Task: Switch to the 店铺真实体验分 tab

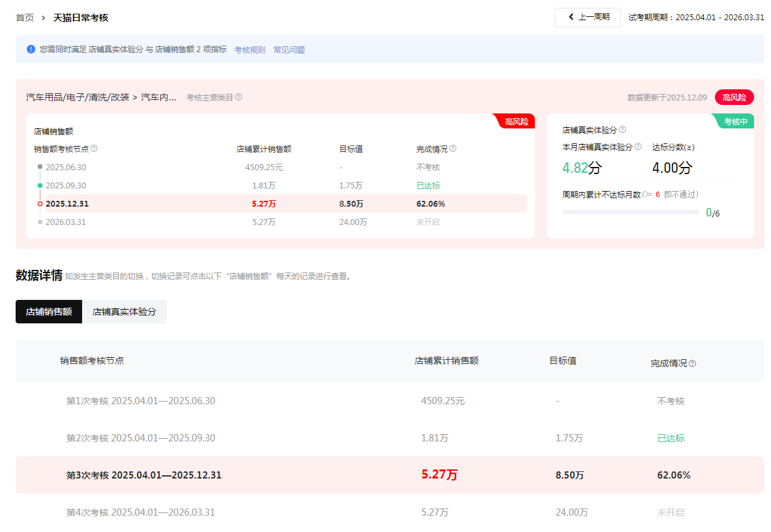Action: tap(124, 312)
